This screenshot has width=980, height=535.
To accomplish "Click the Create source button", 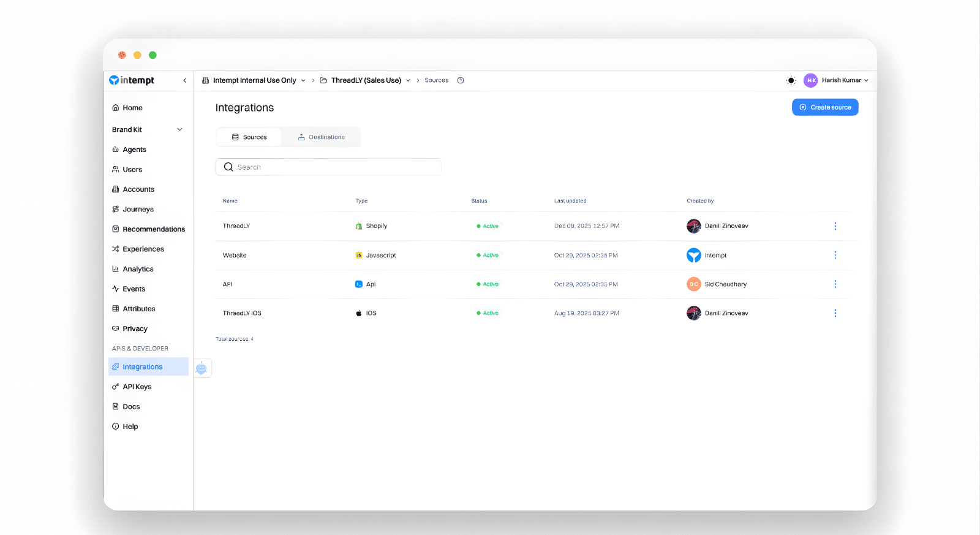I will click(x=824, y=107).
